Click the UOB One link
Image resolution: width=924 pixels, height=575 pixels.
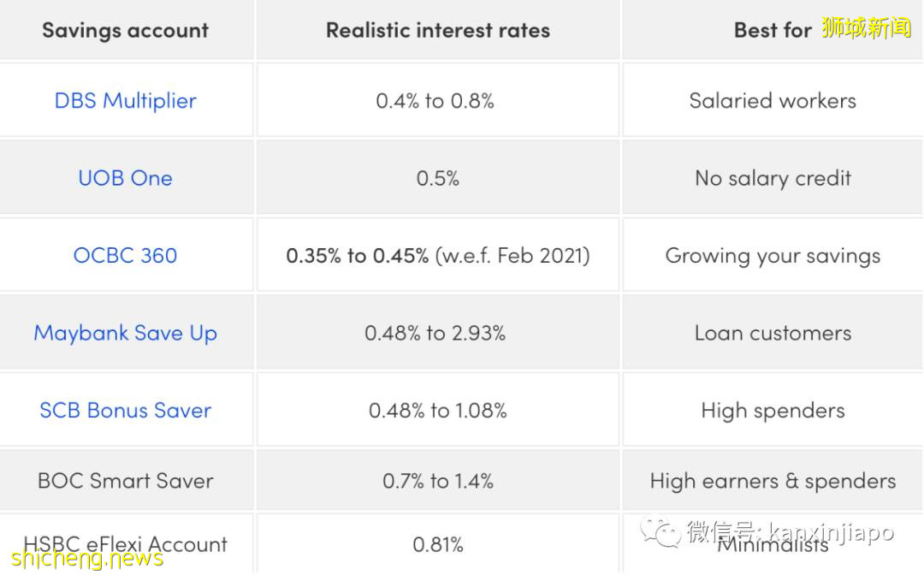(126, 178)
